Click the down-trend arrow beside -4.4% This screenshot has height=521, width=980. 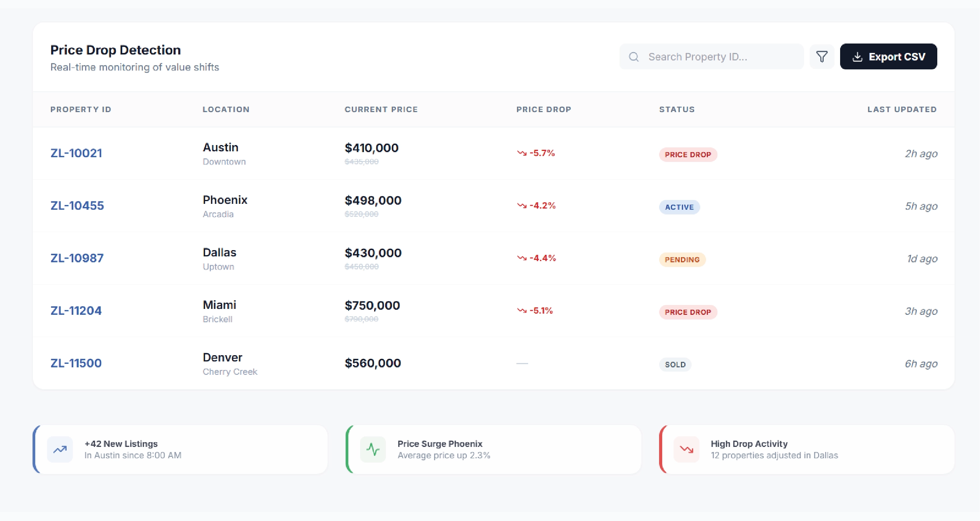coord(522,258)
